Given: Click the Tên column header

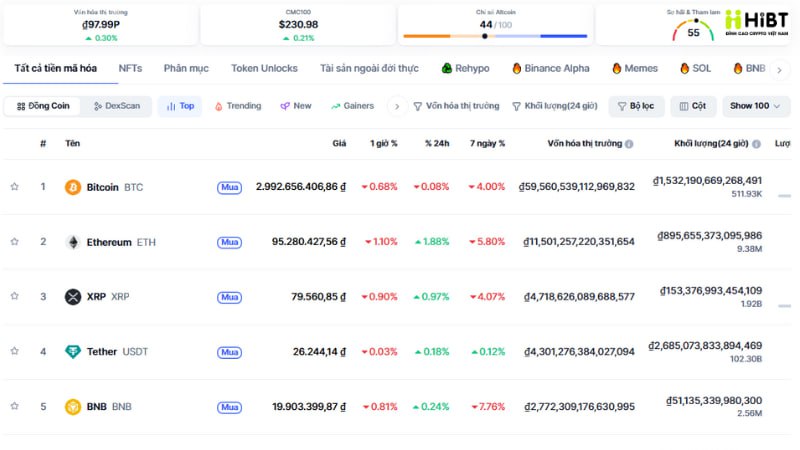Looking at the screenshot, I should pos(72,143).
